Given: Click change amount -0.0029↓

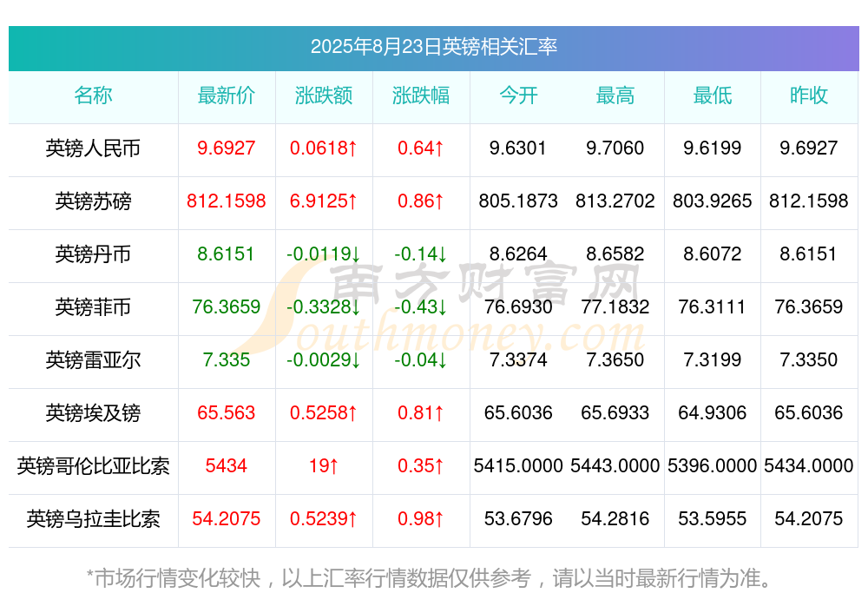Looking at the screenshot, I should click(x=324, y=360).
